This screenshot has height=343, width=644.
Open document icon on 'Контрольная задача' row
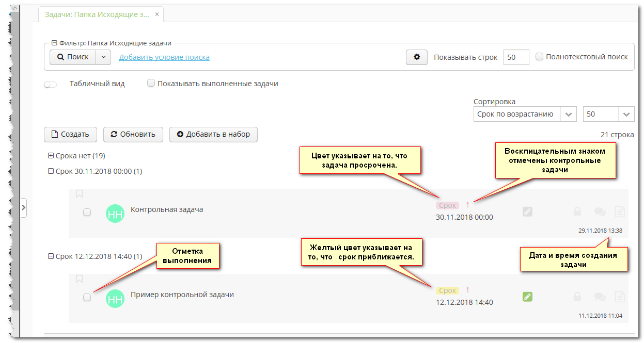(620, 211)
